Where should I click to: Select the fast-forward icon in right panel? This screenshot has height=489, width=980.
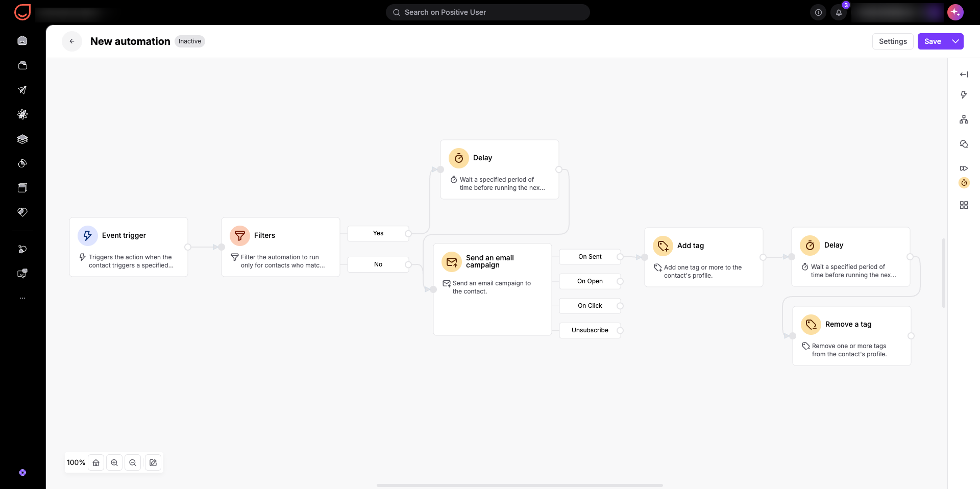964,168
